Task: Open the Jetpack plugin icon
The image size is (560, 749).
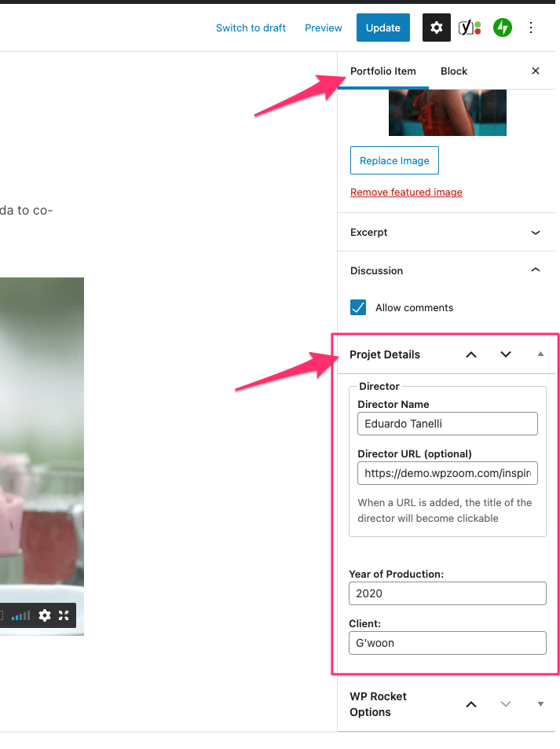Action: pyautogui.click(x=503, y=28)
